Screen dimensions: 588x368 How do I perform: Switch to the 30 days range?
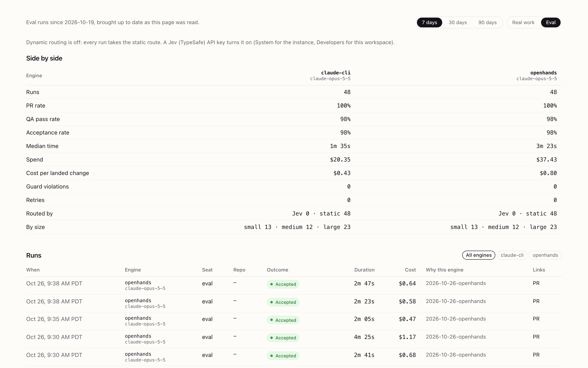458,22
